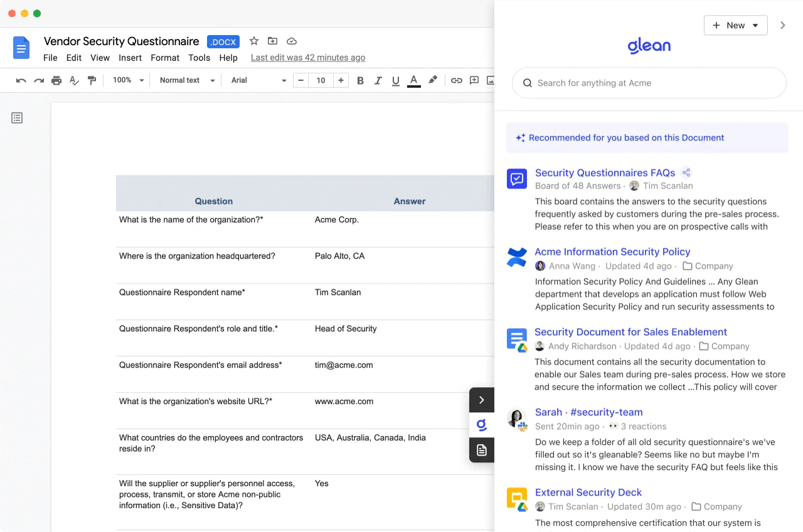803x532 pixels.
Task: Click the side tab chevron arrow
Action: point(482,400)
